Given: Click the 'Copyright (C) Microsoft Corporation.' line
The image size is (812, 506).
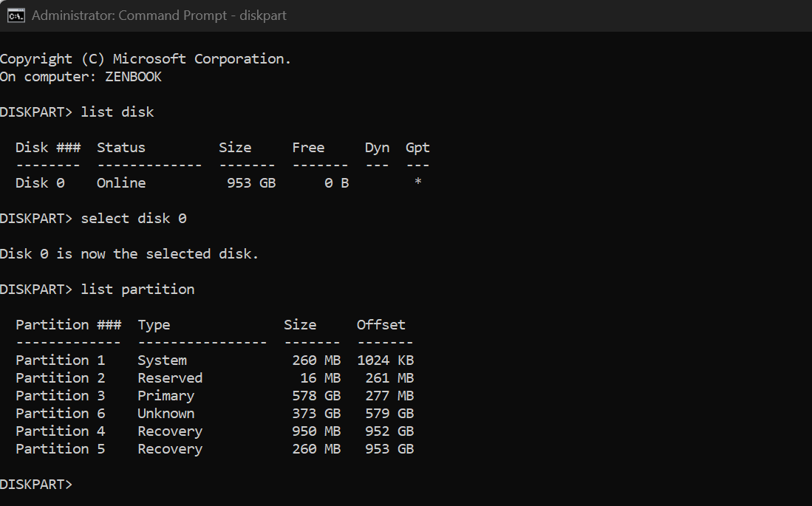Looking at the screenshot, I should tap(146, 59).
